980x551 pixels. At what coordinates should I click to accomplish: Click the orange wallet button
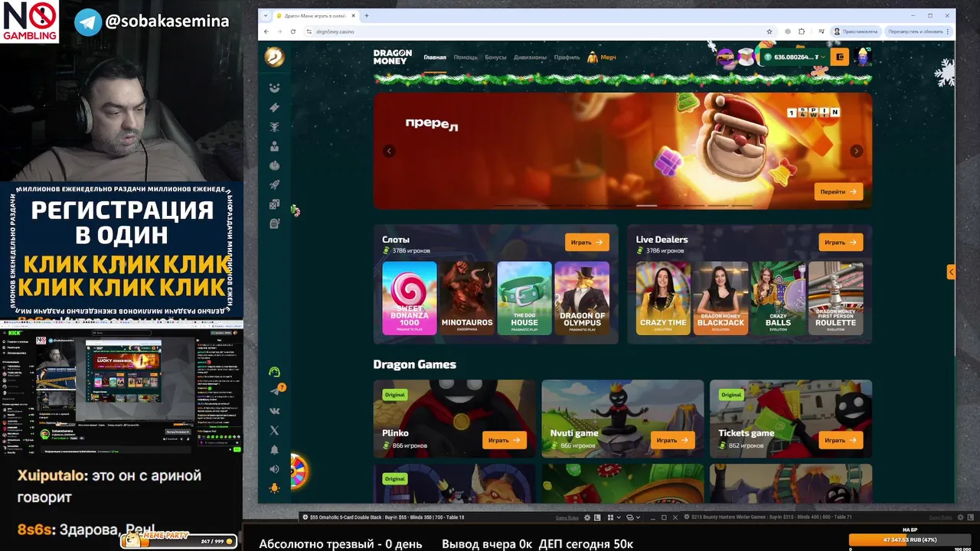pos(839,57)
